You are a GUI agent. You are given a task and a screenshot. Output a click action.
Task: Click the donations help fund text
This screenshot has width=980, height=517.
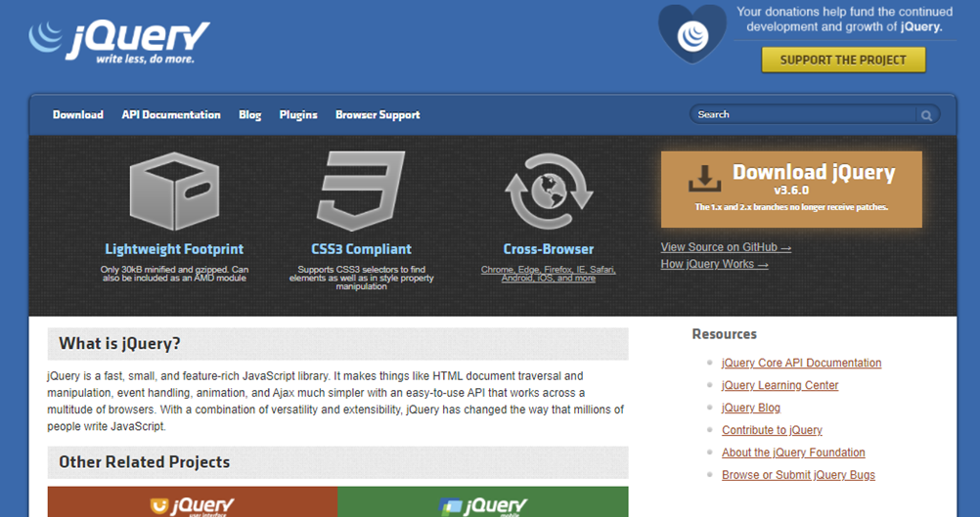pos(844,20)
